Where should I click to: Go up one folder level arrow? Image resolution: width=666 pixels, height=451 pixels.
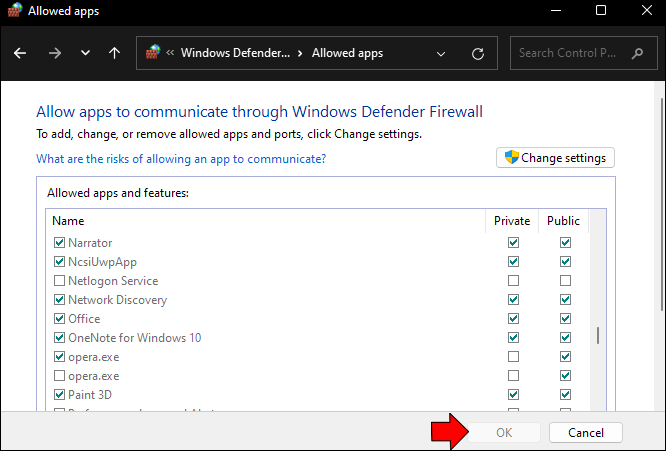(x=115, y=53)
